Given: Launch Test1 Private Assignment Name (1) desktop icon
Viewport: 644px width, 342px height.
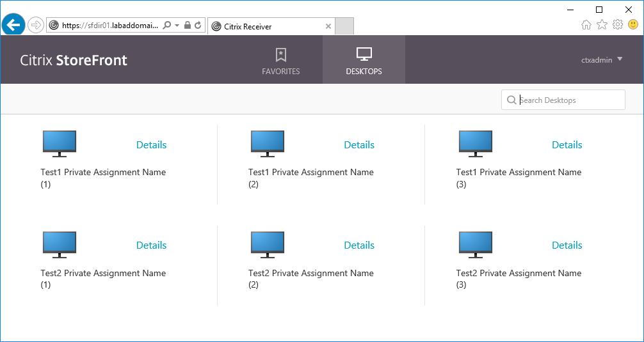Looking at the screenshot, I should pyautogui.click(x=60, y=144).
